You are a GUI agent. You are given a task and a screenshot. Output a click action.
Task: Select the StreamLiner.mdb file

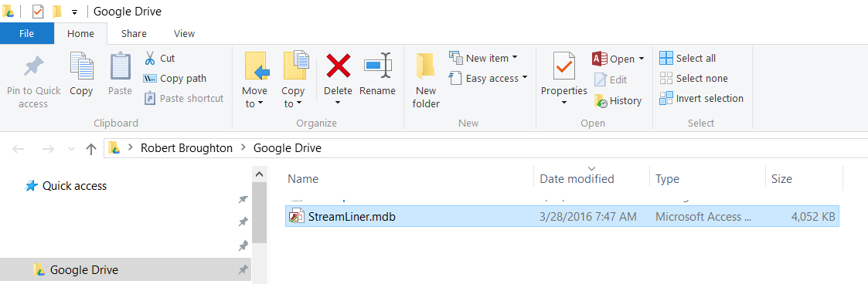[x=563, y=216]
